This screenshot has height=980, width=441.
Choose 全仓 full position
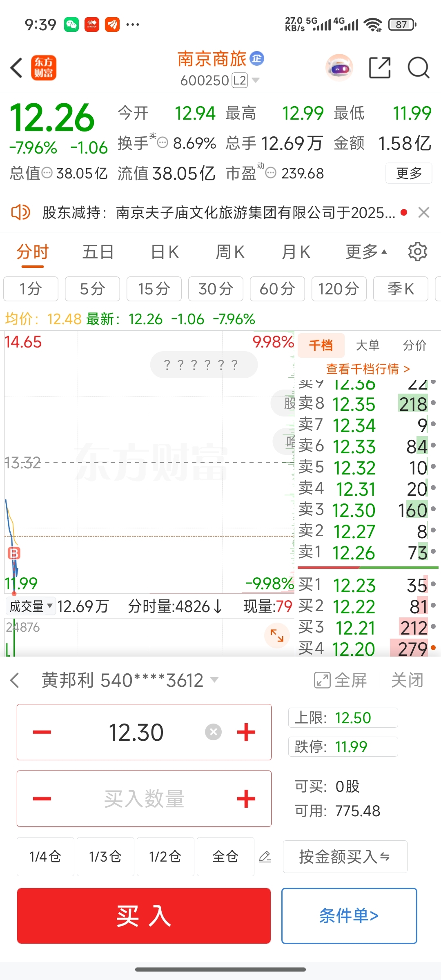click(225, 856)
